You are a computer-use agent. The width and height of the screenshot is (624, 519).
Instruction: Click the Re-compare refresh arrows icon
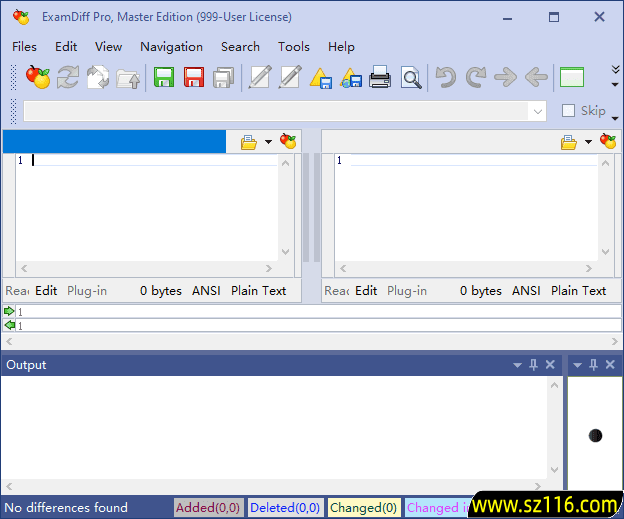point(68,77)
